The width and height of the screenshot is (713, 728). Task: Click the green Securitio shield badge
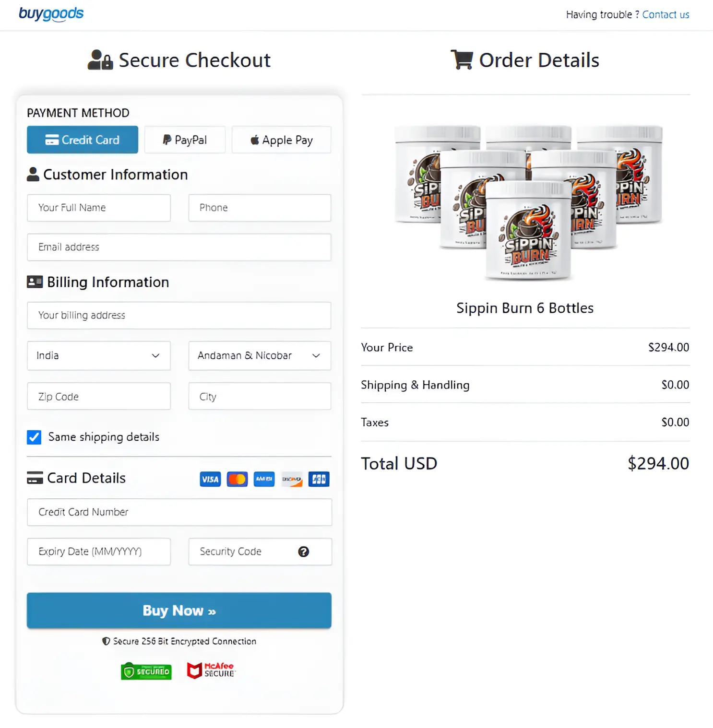(146, 671)
